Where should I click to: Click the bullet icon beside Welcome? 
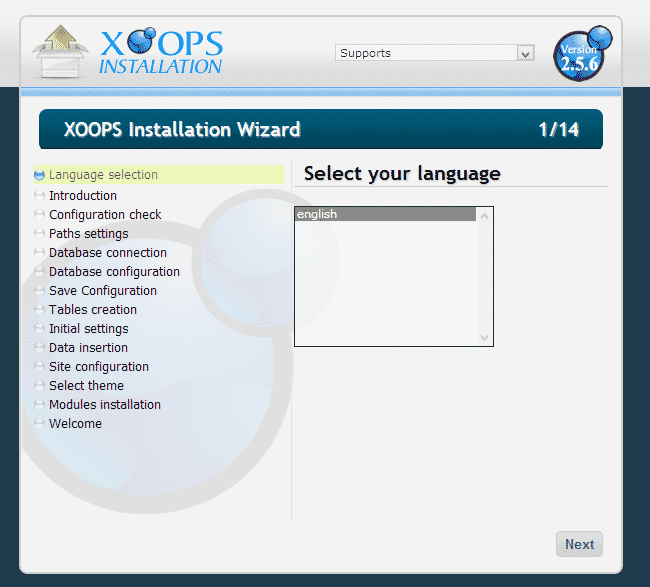(39, 424)
